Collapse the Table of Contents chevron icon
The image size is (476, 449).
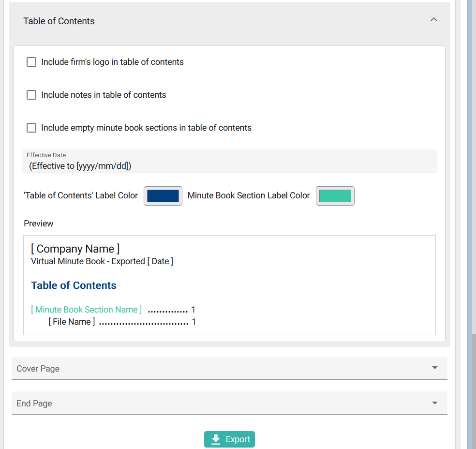point(433,20)
